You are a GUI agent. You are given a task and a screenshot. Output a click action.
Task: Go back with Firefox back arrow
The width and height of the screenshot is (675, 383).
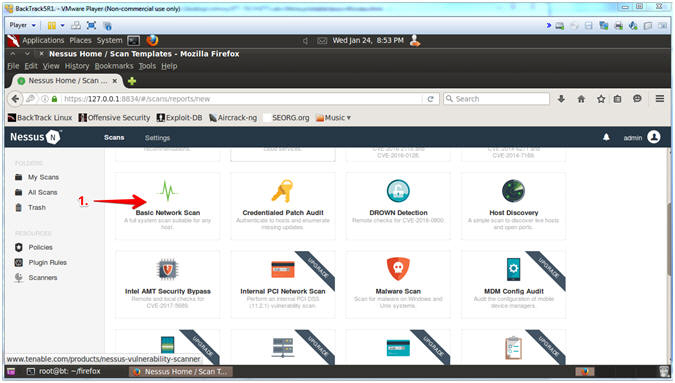pos(15,99)
